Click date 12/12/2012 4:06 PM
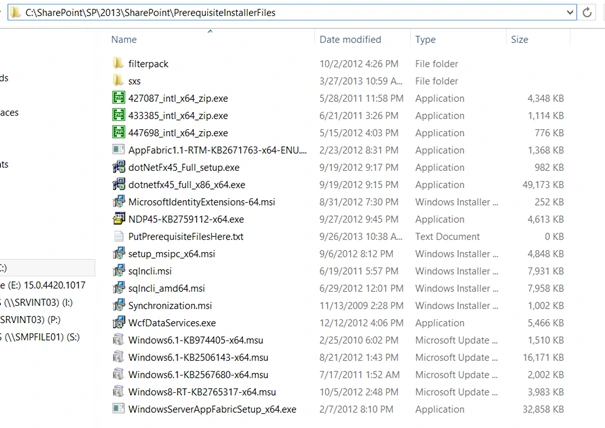605x428 pixels. click(361, 323)
